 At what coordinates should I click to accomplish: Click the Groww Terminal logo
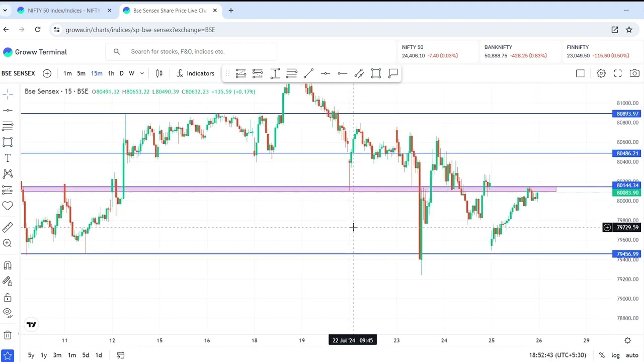pos(35,52)
